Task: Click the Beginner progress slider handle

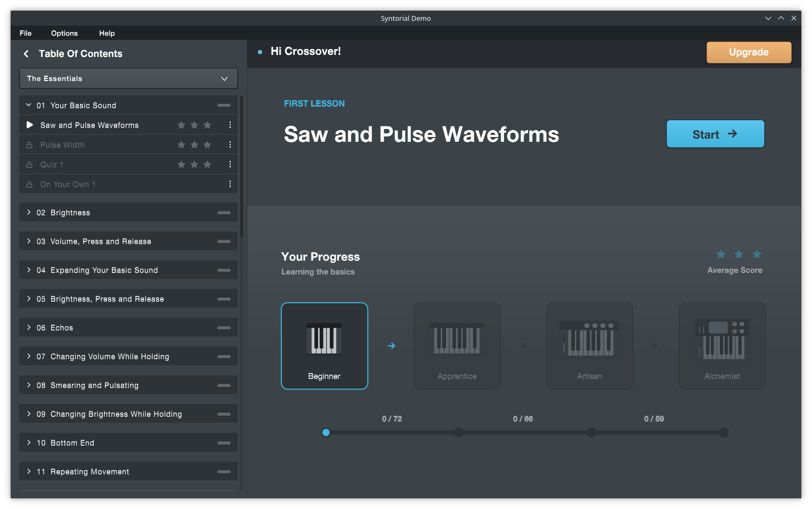Action: pyautogui.click(x=326, y=432)
